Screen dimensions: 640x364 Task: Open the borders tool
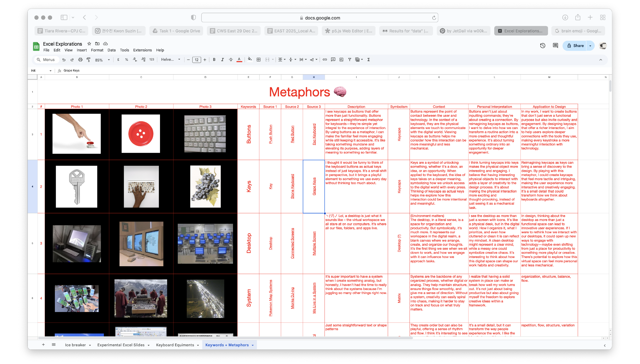[259, 60]
